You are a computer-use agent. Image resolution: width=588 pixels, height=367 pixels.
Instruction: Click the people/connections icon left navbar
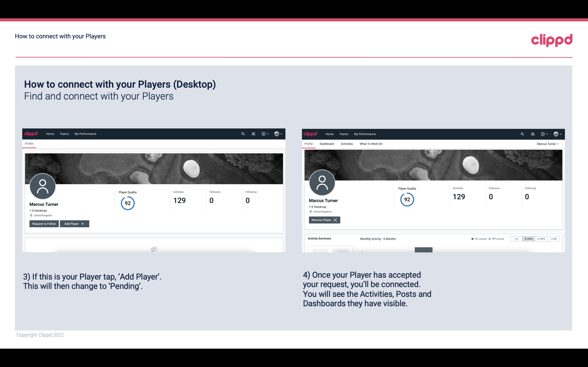pyautogui.click(x=253, y=133)
